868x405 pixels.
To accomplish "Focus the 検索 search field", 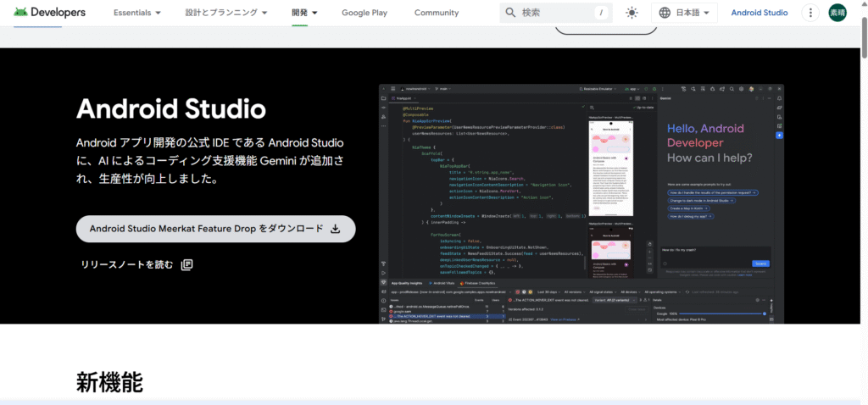I will [556, 13].
